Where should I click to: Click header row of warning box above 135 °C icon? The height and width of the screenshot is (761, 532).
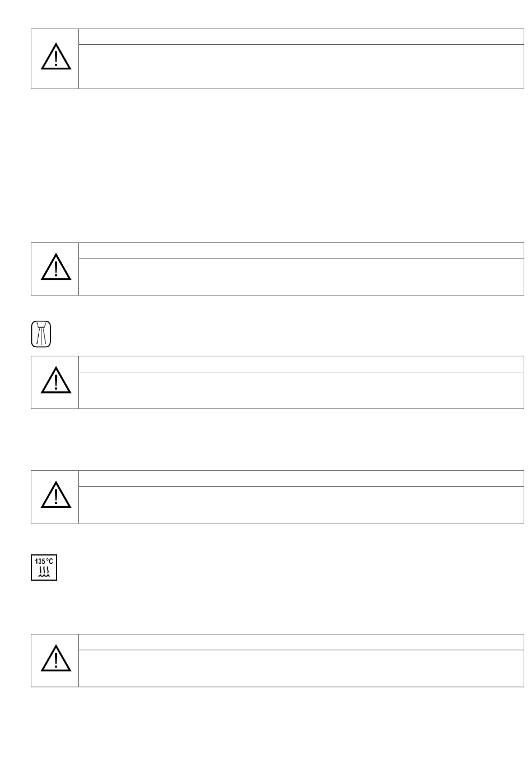pyautogui.click(x=301, y=479)
